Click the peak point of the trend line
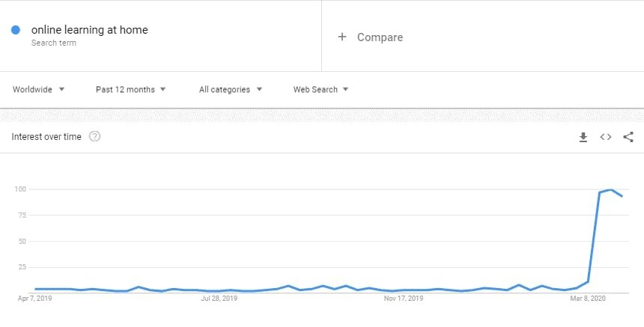This screenshot has height=327, width=644. [611, 189]
